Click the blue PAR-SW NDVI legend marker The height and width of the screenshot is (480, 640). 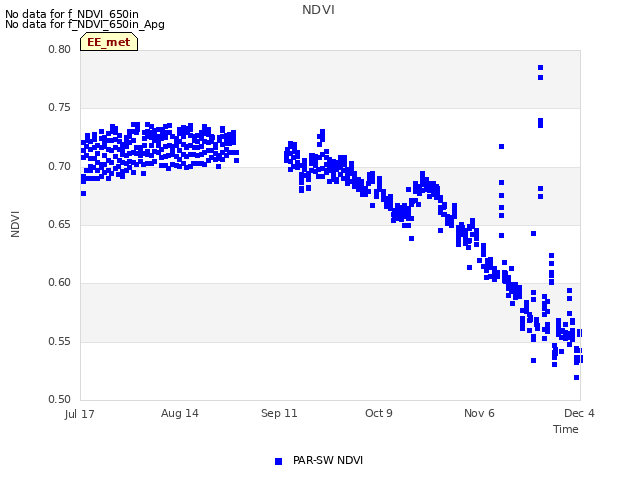[x=278, y=461]
